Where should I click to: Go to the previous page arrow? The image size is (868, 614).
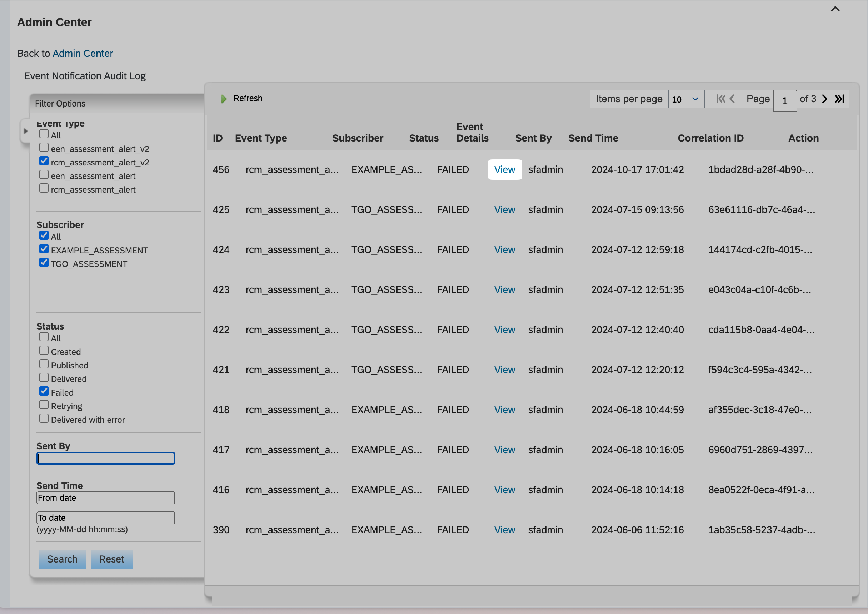tap(732, 99)
